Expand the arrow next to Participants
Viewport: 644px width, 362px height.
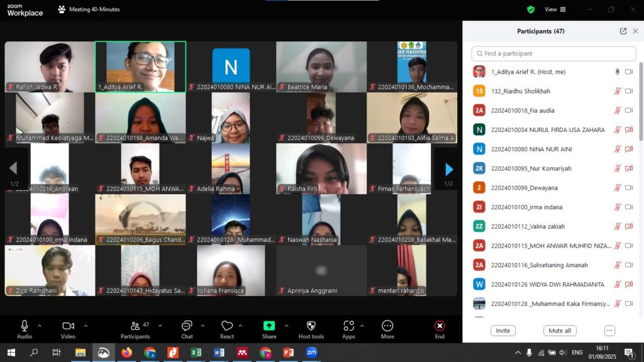(160, 326)
